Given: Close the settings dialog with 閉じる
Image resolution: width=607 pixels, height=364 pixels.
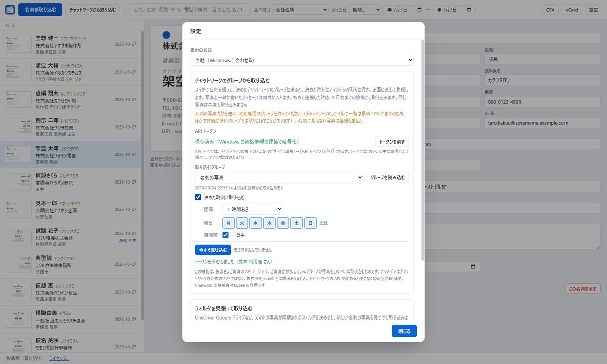Looking at the screenshot, I should 404,331.
